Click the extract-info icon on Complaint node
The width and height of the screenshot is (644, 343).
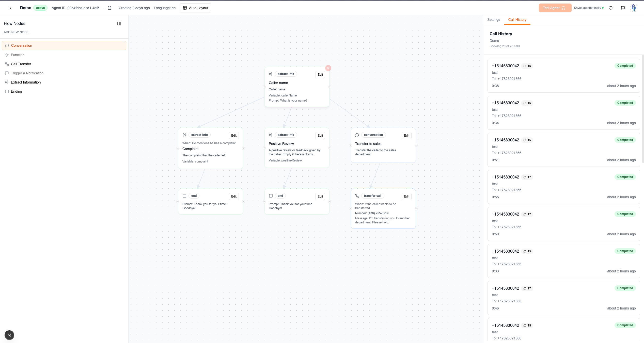click(x=184, y=135)
